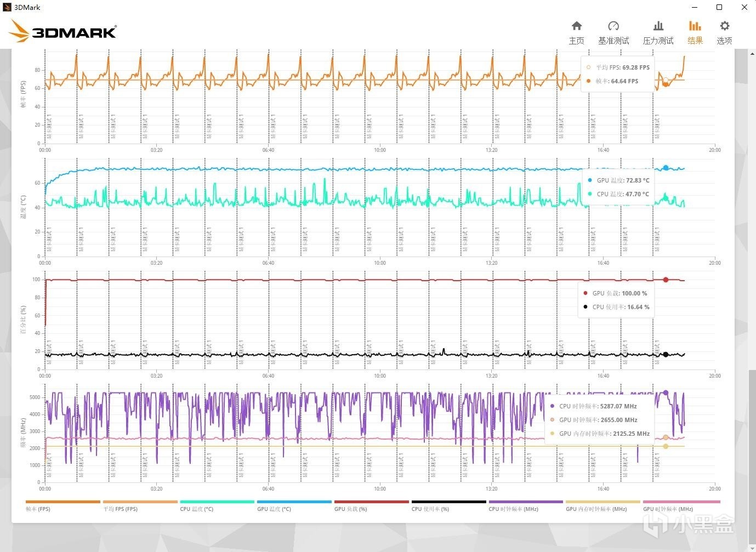Screen dimensions: 756x552
Task: Click the orange data point marker on the FPS chart
Action: (666, 84)
